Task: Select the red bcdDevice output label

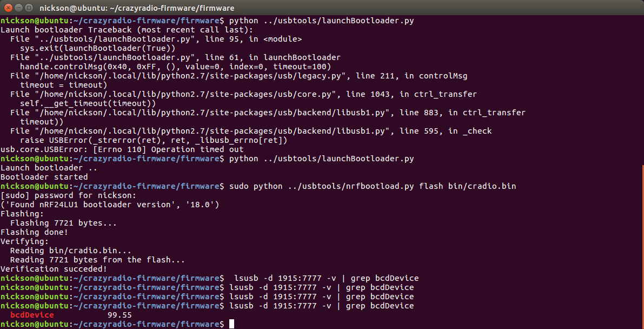Action: point(32,314)
